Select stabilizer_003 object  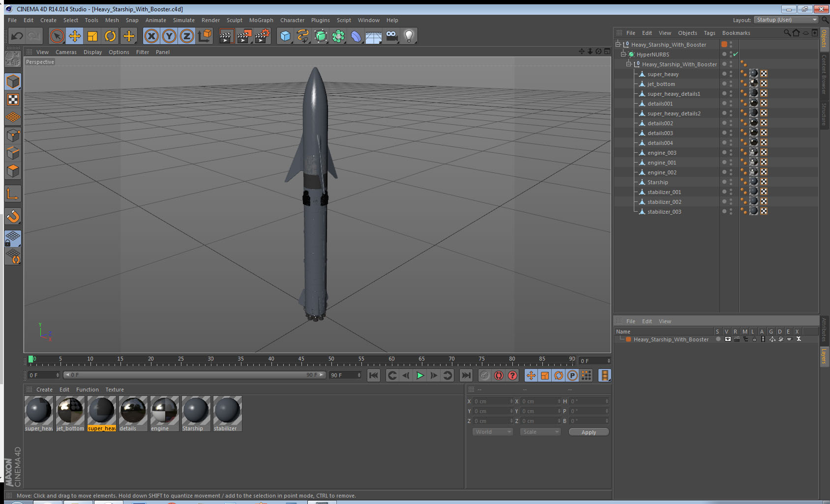(664, 212)
